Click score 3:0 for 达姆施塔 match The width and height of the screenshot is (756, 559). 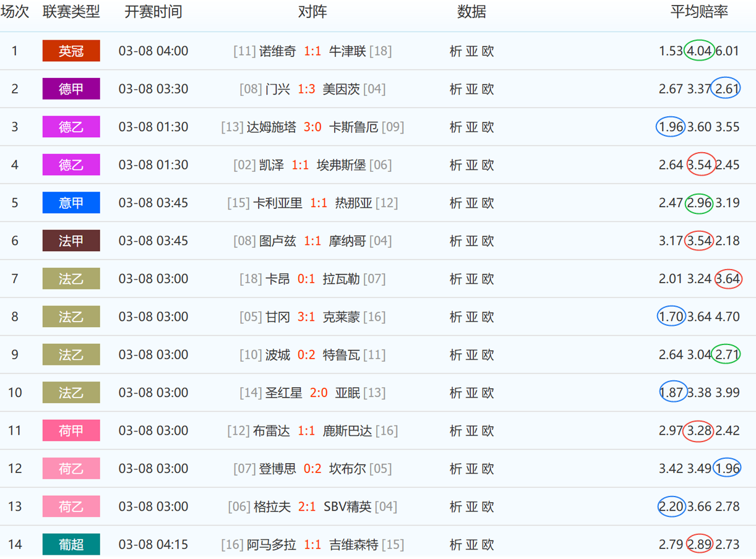pyautogui.click(x=312, y=127)
